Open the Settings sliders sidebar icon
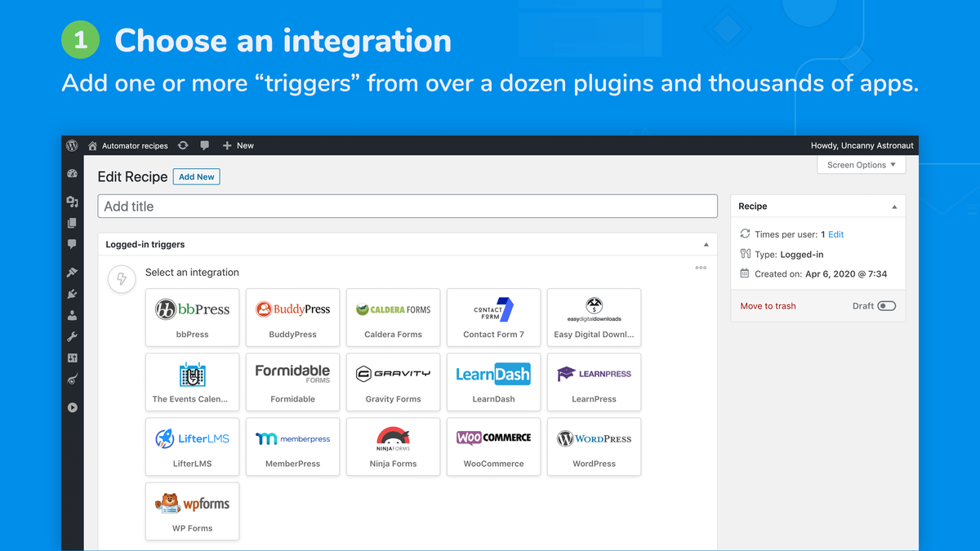This screenshot has height=551, width=980. (72, 358)
